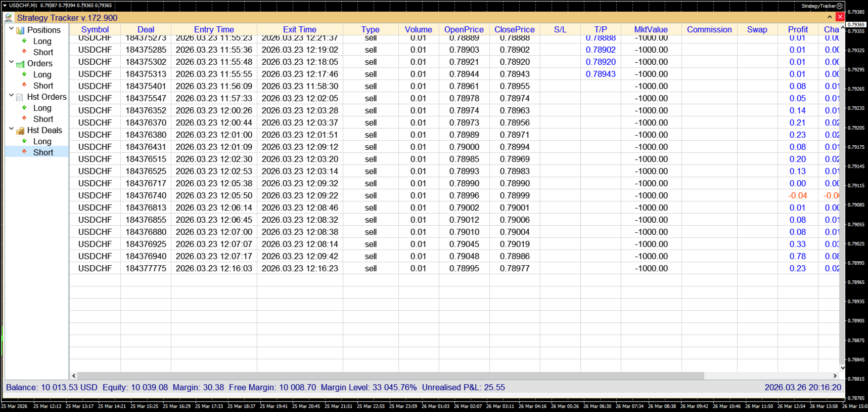
Task: Sort by the Symbol column header
Action: [x=95, y=29]
